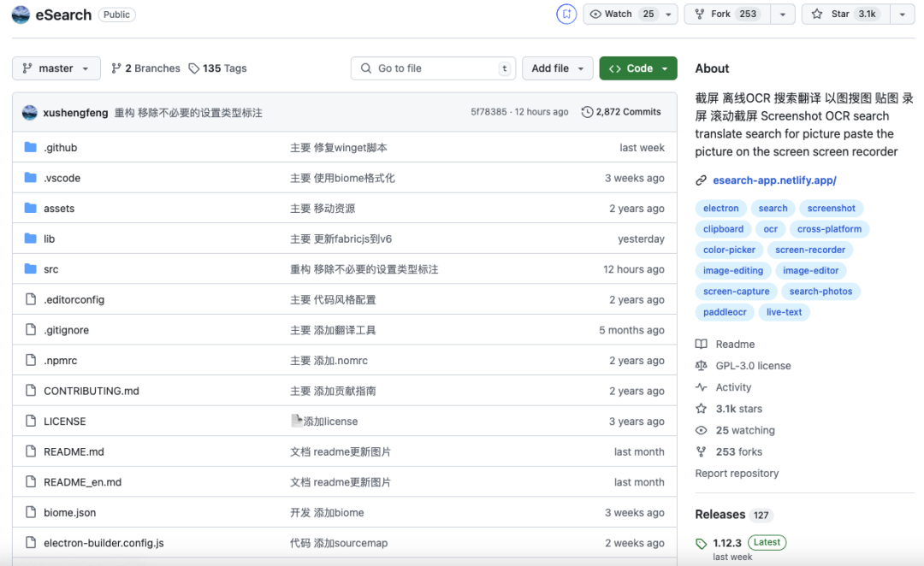Click the src folder icon

point(31,269)
